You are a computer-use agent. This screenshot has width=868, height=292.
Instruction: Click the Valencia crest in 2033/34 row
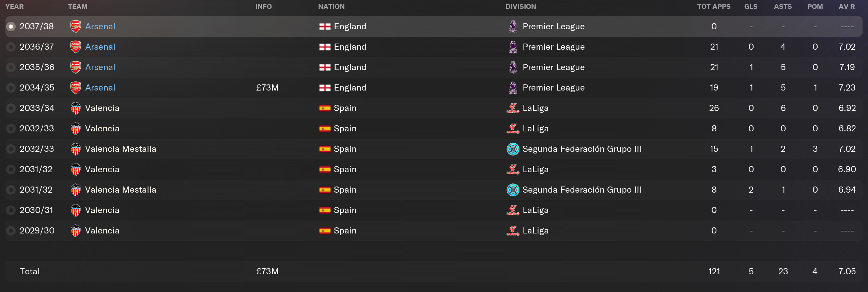75,108
